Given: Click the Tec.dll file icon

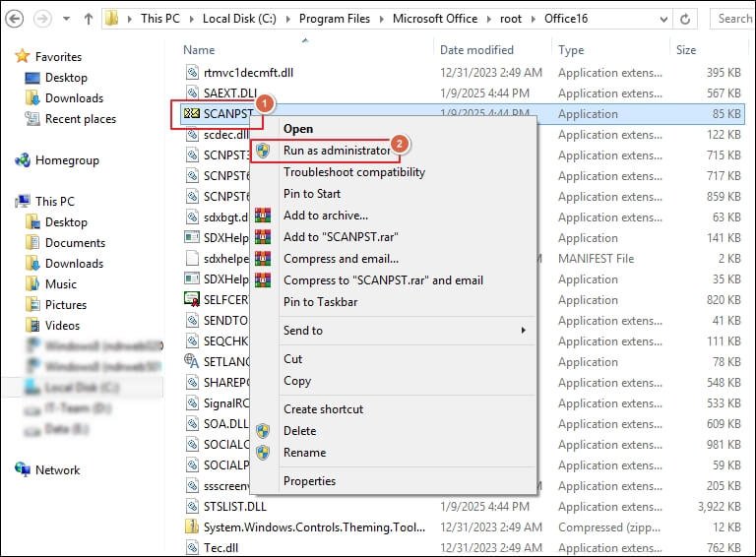Looking at the screenshot, I should pyautogui.click(x=192, y=547).
